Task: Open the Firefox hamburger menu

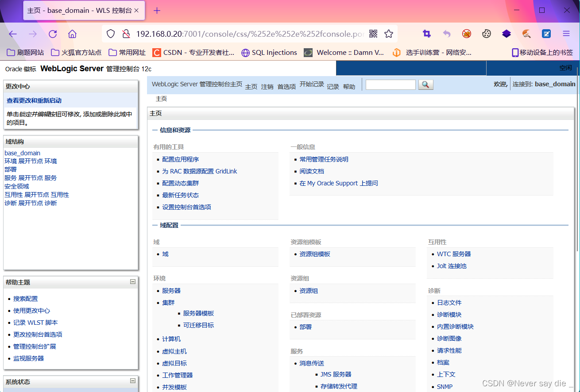Action: 566,34
